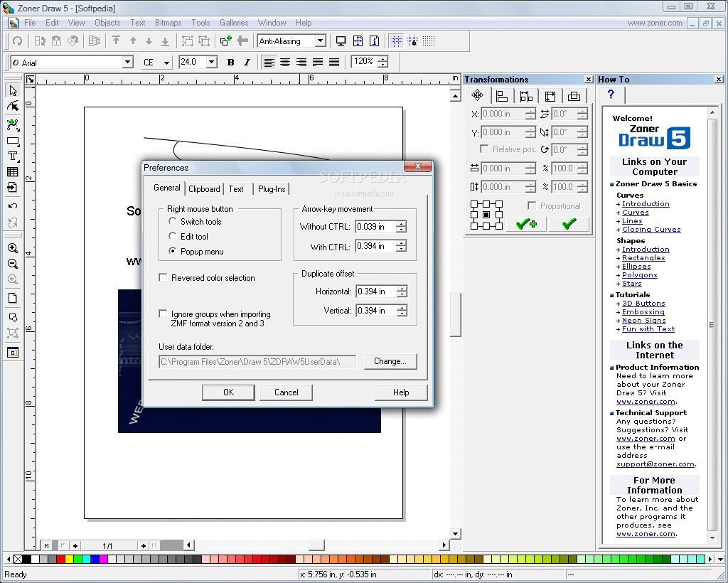Switch to the Text tab in Preferences
728x583 pixels.
236,189
